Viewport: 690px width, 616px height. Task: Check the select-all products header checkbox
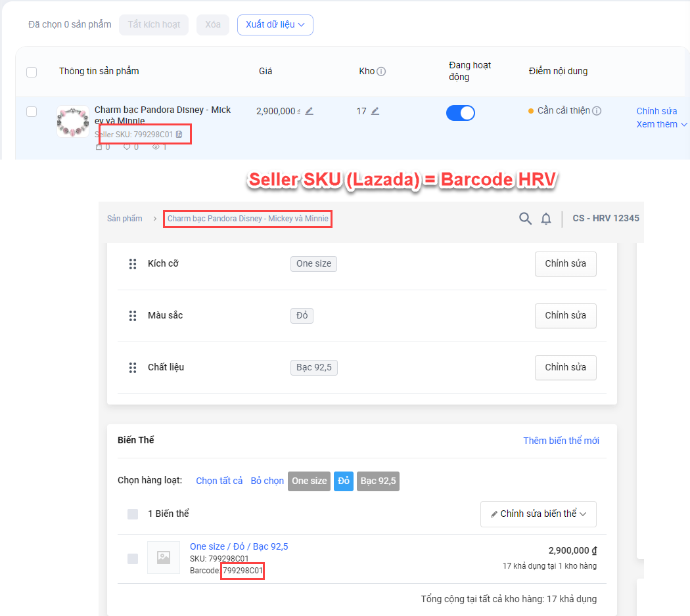tap(32, 72)
